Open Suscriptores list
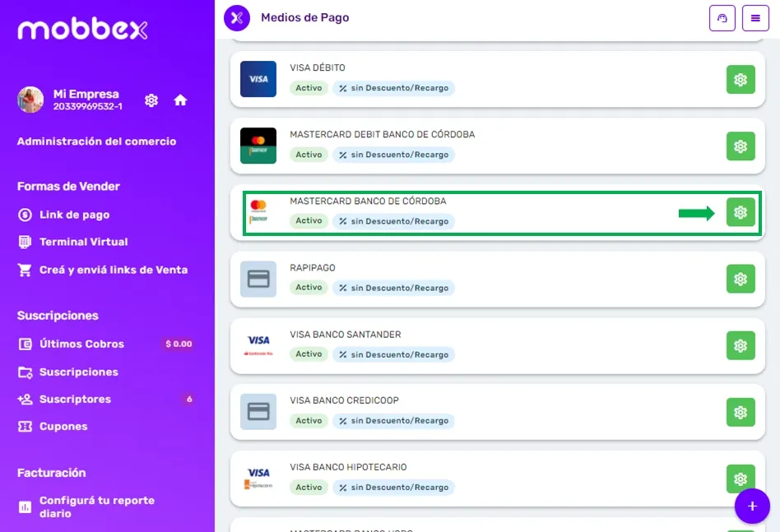 pyautogui.click(x=64, y=400)
